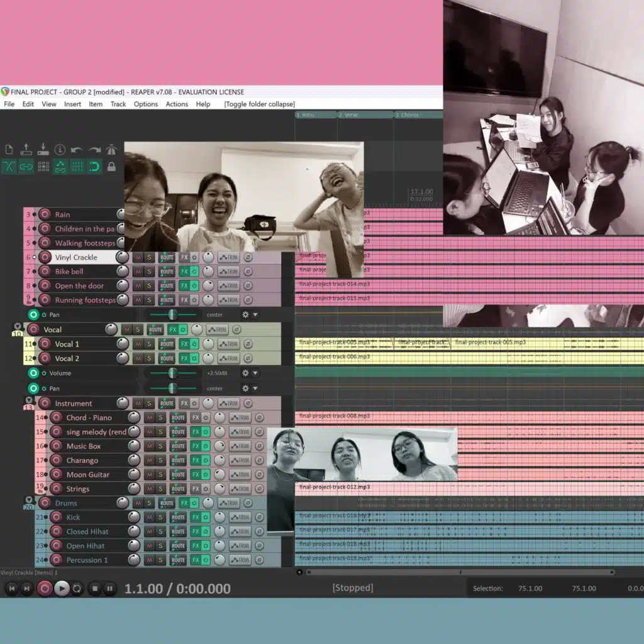Open the Actions menu
This screenshot has height=644, width=644.
click(177, 104)
